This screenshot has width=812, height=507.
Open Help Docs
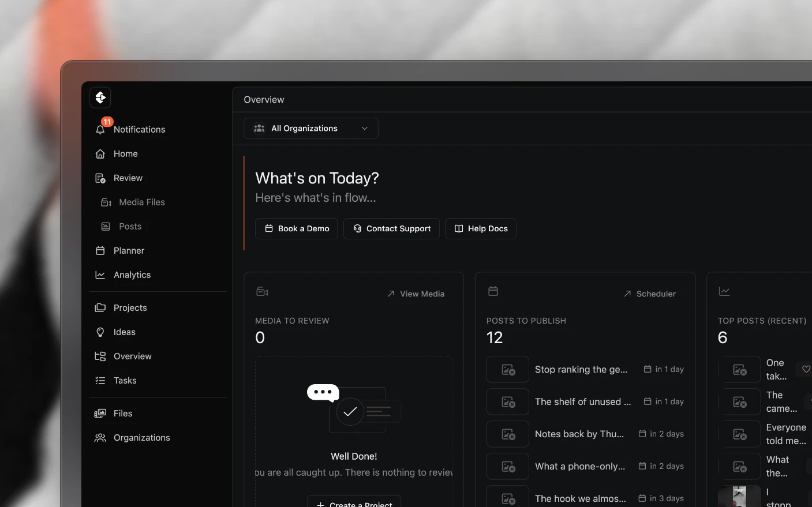[481, 229]
